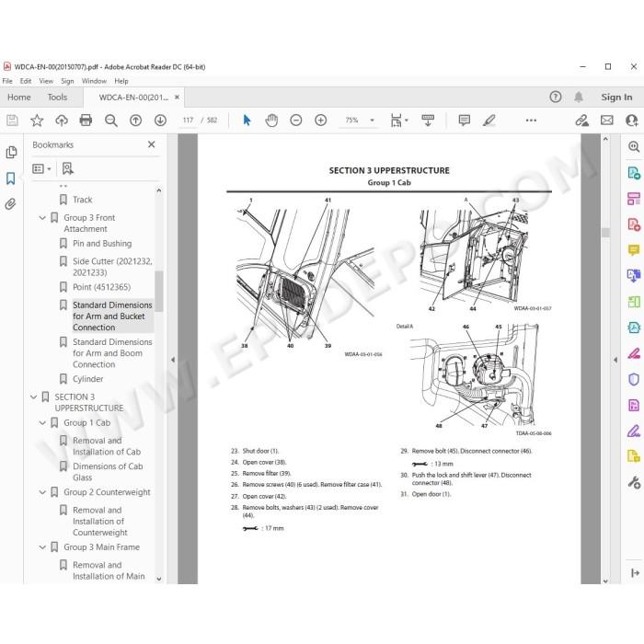Add a comment with note icon
The height and width of the screenshot is (644, 644).
464,121
